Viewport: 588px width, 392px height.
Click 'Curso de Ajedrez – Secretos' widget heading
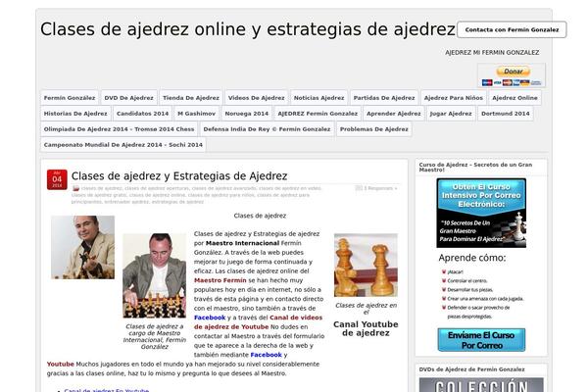click(x=475, y=167)
